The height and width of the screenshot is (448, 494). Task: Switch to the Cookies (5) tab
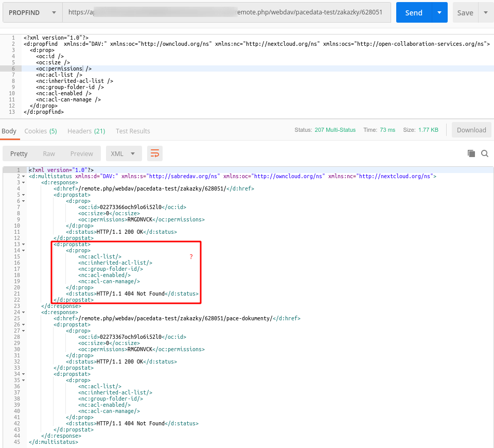click(41, 131)
